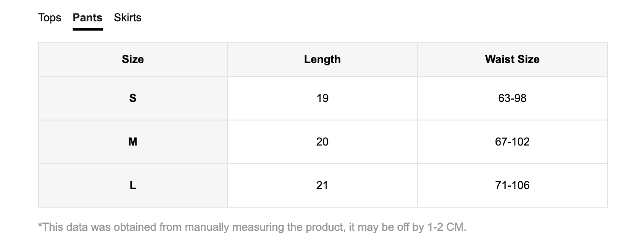Open the Skirts tab
Viewport: 644px width, 241px height.
[128, 18]
